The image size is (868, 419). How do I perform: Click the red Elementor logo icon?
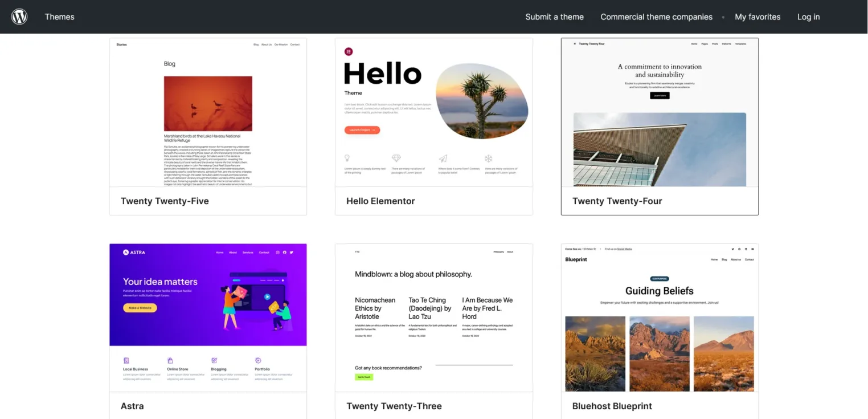tap(349, 51)
